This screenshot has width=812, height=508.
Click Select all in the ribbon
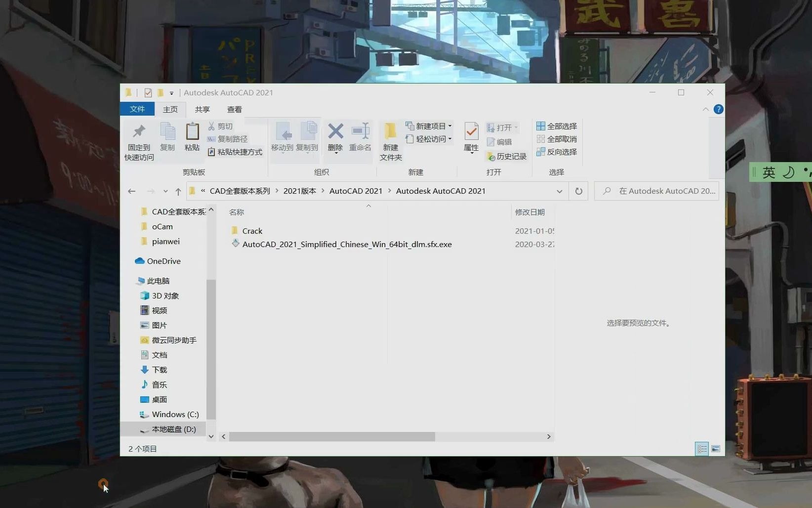557,126
